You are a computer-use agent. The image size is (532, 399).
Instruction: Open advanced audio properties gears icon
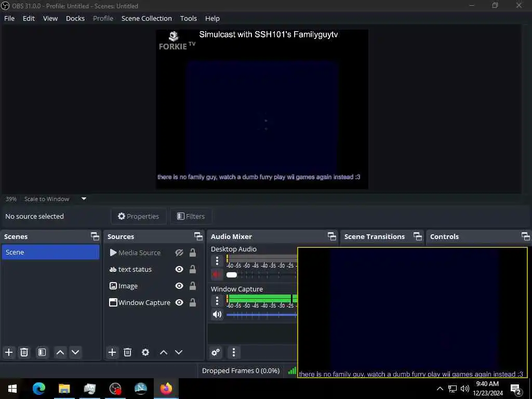pyautogui.click(x=216, y=353)
